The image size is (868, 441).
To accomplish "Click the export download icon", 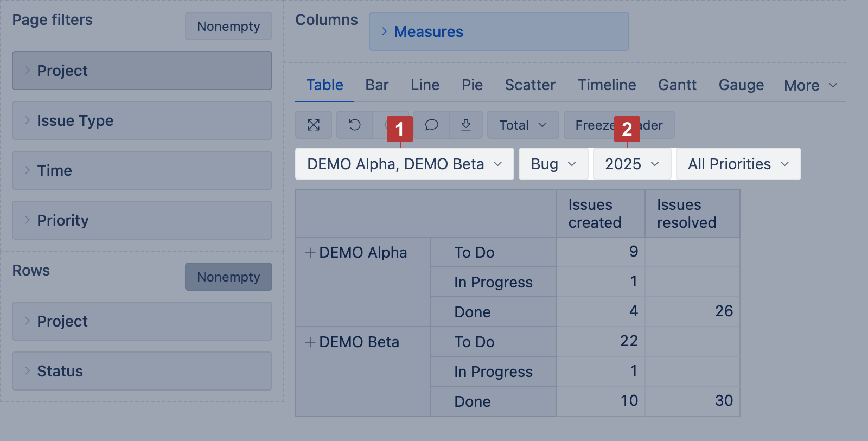I will [x=466, y=125].
